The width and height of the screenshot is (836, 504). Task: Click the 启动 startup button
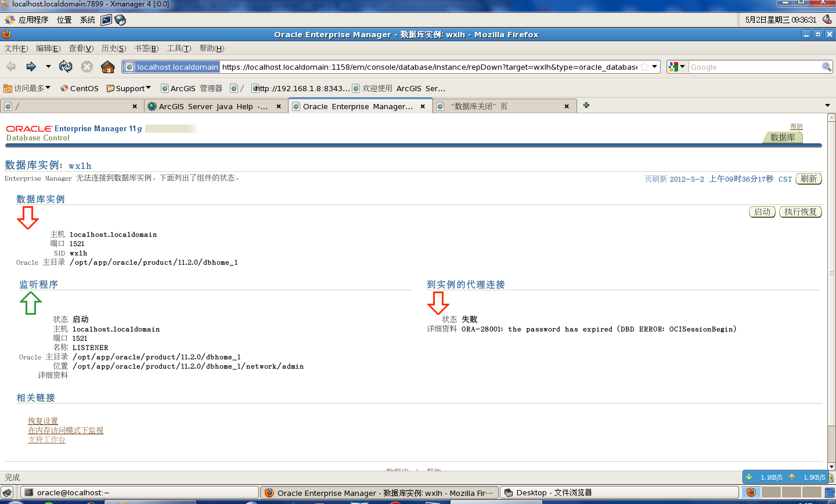tap(762, 212)
